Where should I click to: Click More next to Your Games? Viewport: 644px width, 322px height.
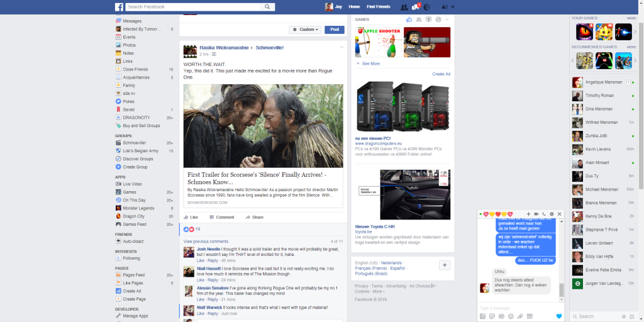(631, 18)
